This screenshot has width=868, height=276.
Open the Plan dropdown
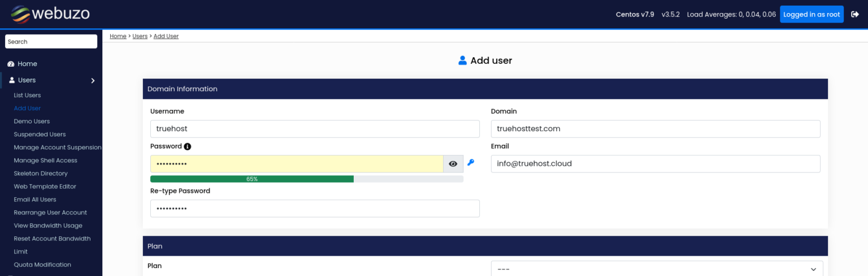[x=657, y=269]
